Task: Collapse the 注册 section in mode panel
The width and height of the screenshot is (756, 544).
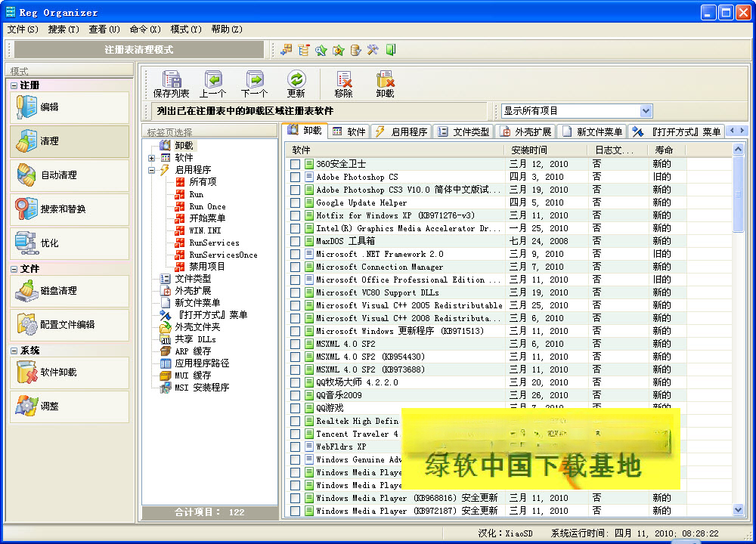Action: tap(14, 86)
